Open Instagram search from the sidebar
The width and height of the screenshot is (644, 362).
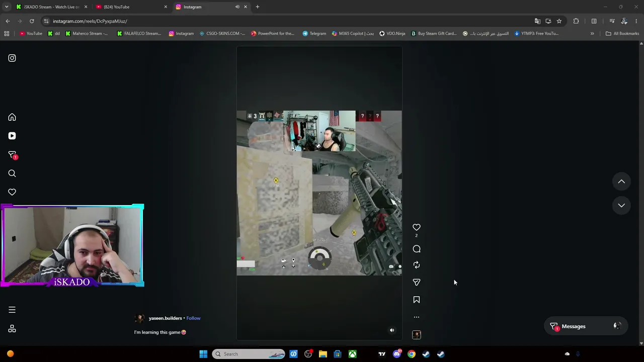(12, 173)
